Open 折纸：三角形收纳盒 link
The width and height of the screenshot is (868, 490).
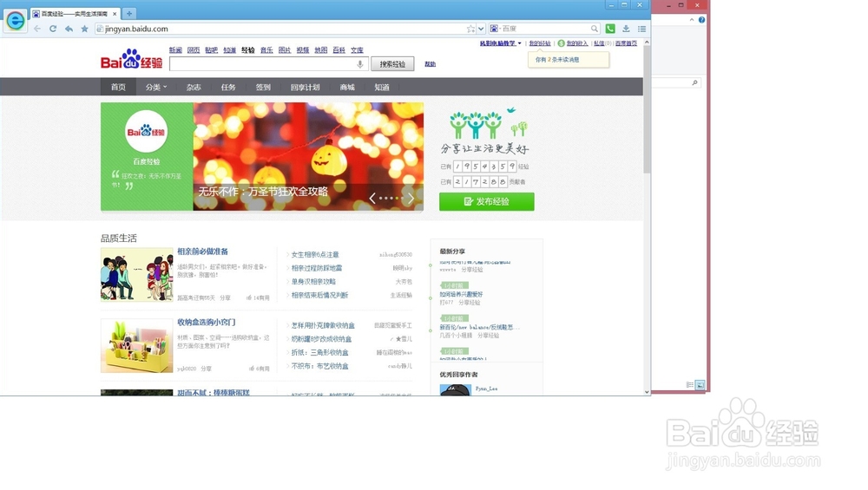pos(320,352)
